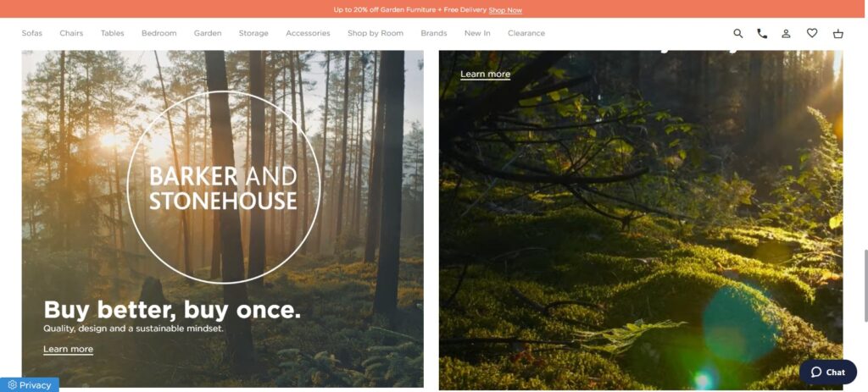868x392 pixels.
Task: Click Shop Now in the promo banner
Action: click(505, 10)
